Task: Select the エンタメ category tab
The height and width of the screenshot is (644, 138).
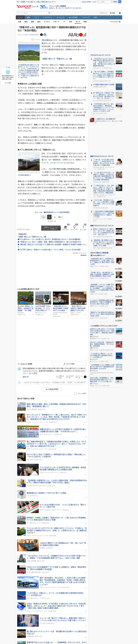Action: click(47, 22)
